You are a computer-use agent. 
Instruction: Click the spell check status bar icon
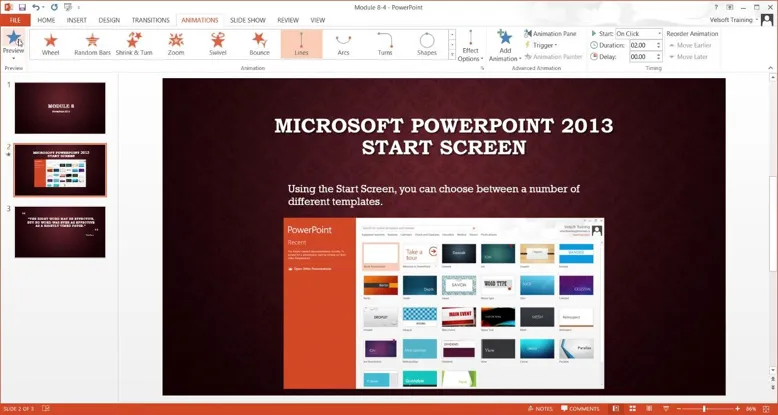coord(46,409)
